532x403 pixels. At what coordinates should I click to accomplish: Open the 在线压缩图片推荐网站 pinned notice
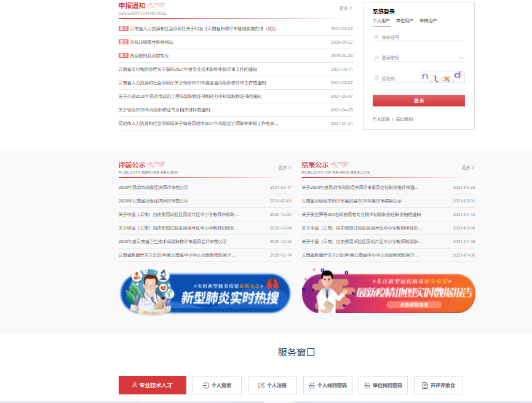151,42
